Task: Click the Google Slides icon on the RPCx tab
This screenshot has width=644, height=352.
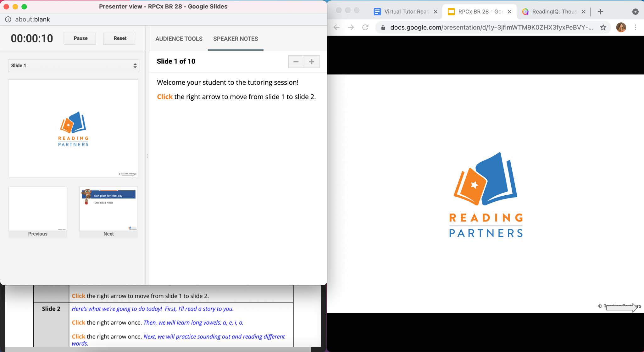Action: [x=451, y=12]
